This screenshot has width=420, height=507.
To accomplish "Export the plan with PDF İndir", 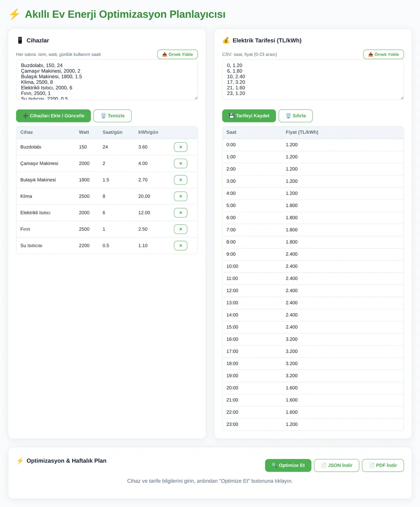I will [383, 466].
